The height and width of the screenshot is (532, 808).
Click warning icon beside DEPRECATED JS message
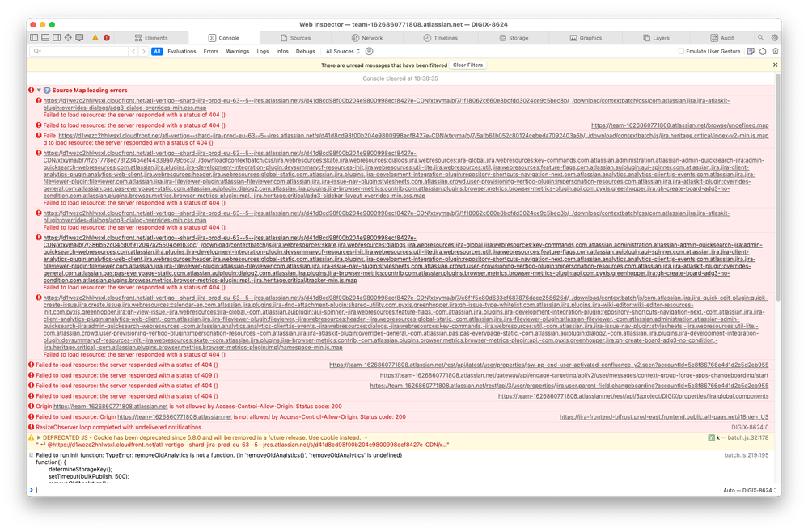(x=31, y=437)
